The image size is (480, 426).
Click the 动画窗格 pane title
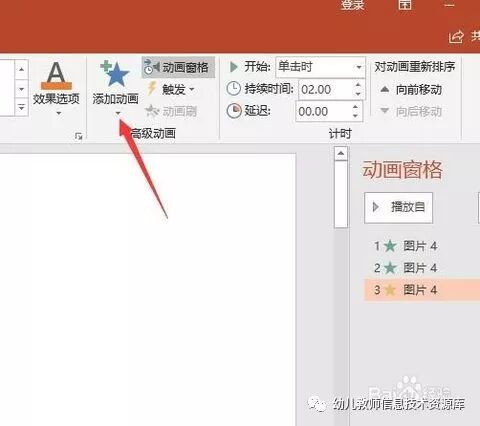click(403, 170)
